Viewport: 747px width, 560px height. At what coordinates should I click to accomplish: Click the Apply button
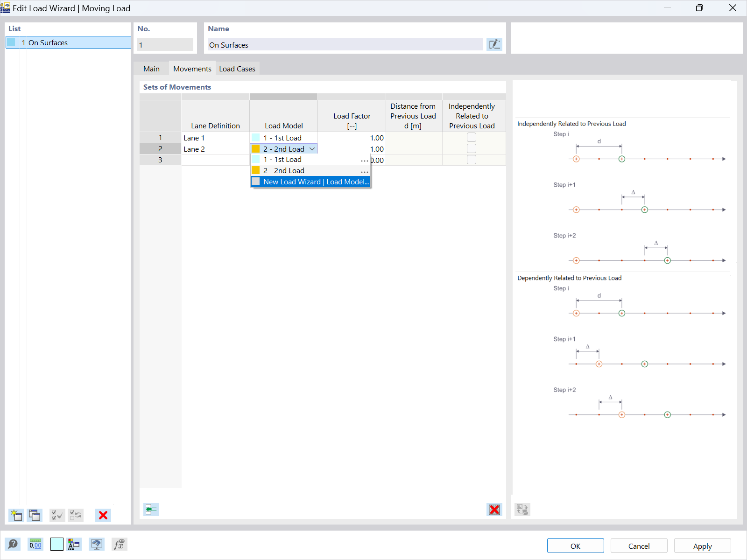pyautogui.click(x=702, y=546)
